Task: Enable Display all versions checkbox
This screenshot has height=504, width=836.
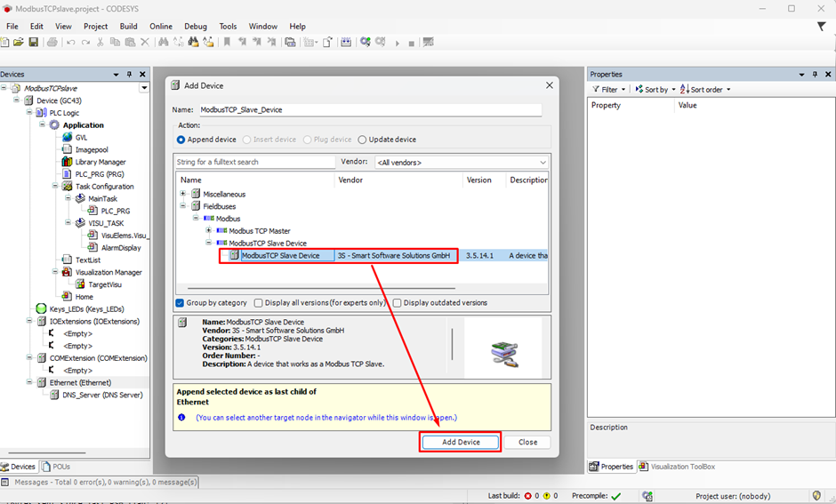Action: point(259,302)
